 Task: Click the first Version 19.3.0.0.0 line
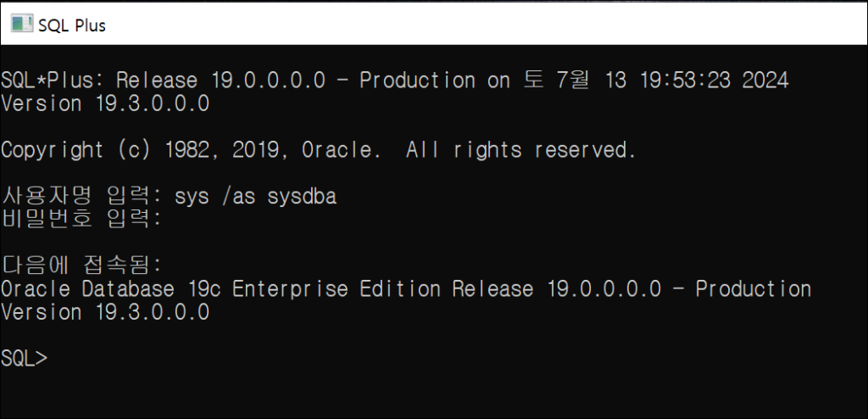coord(105,104)
